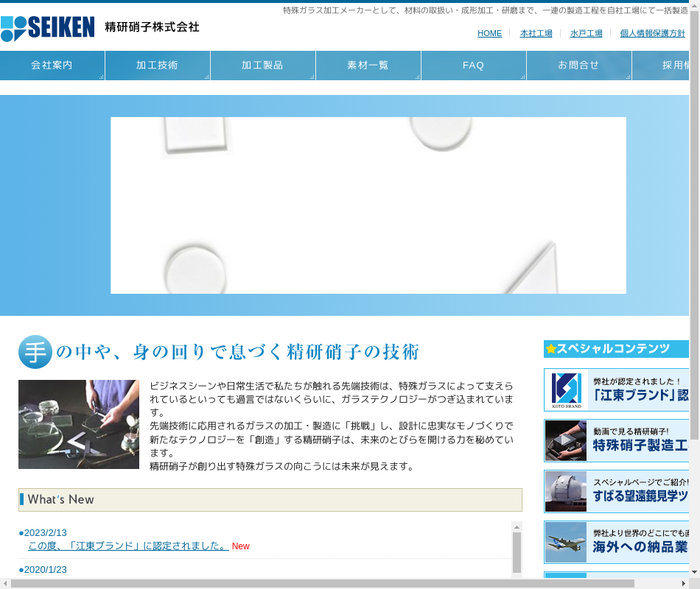Expand the 素材一覧 navigation menu
This screenshot has height=589, width=700.
pos(368,66)
